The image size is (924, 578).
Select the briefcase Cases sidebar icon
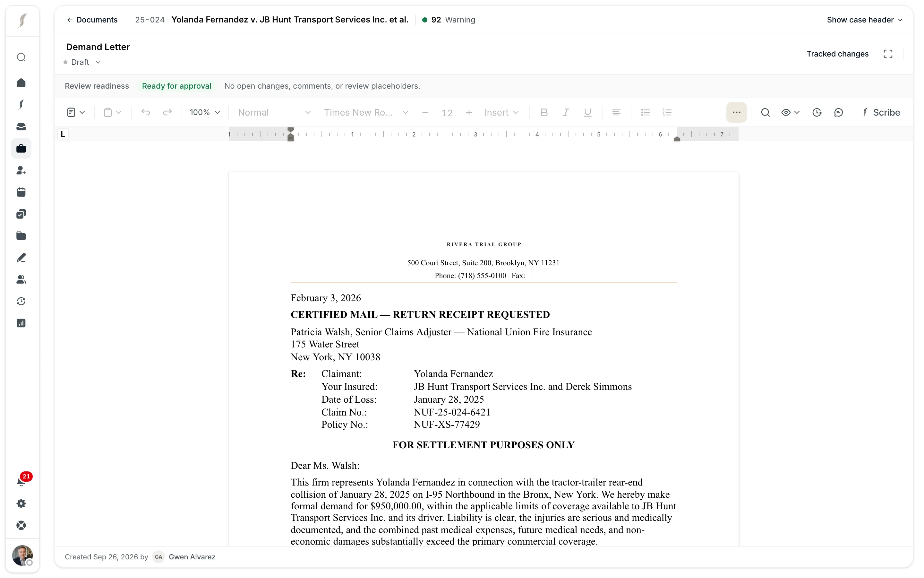tap(21, 148)
